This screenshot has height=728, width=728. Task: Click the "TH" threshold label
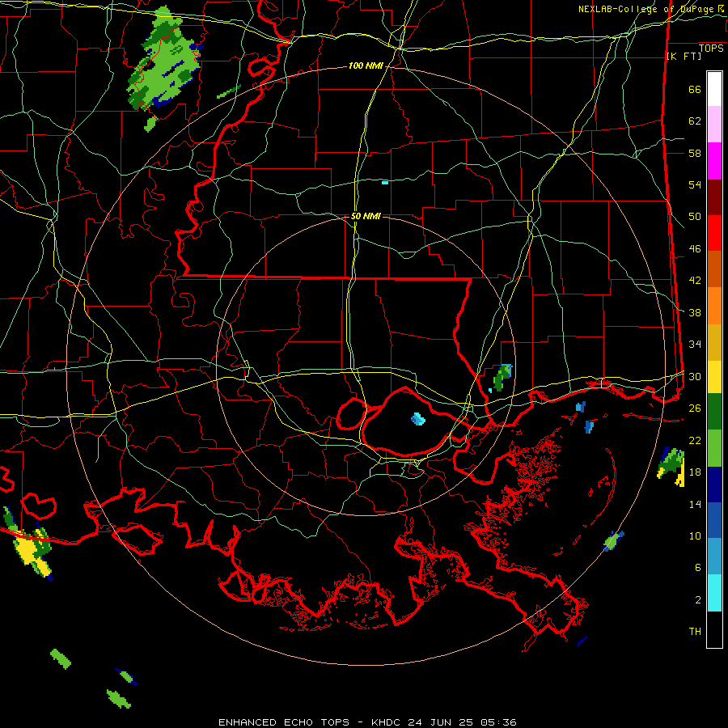click(695, 632)
